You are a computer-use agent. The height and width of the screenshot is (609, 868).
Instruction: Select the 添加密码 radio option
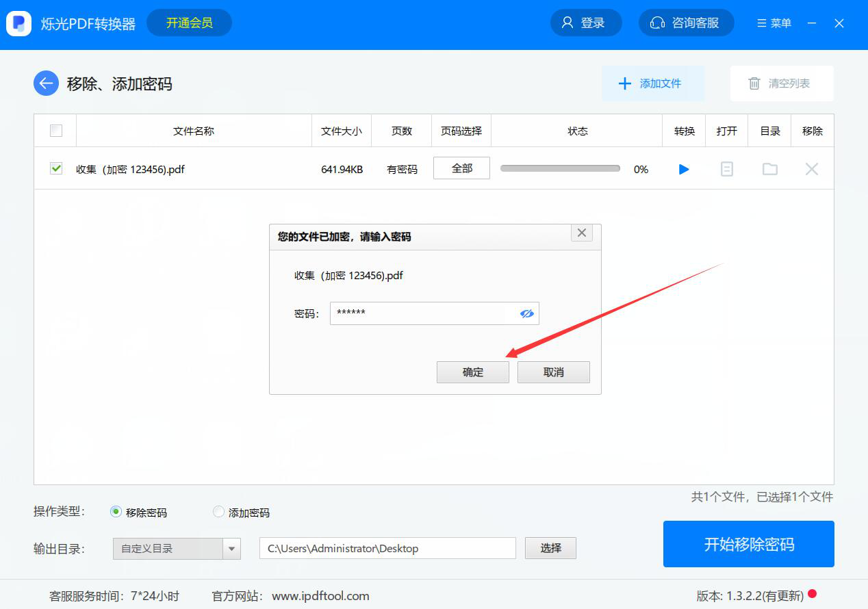tap(218, 512)
